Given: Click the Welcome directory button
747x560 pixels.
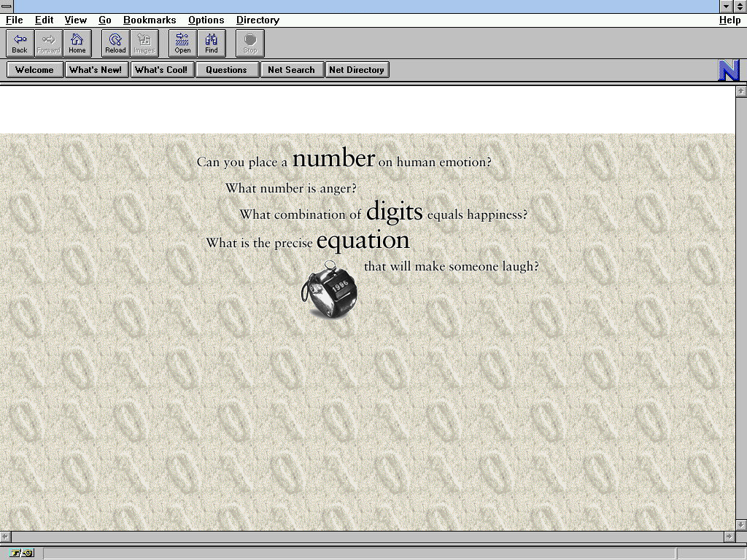Looking at the screenshot, I should click(x=34, y=70).
